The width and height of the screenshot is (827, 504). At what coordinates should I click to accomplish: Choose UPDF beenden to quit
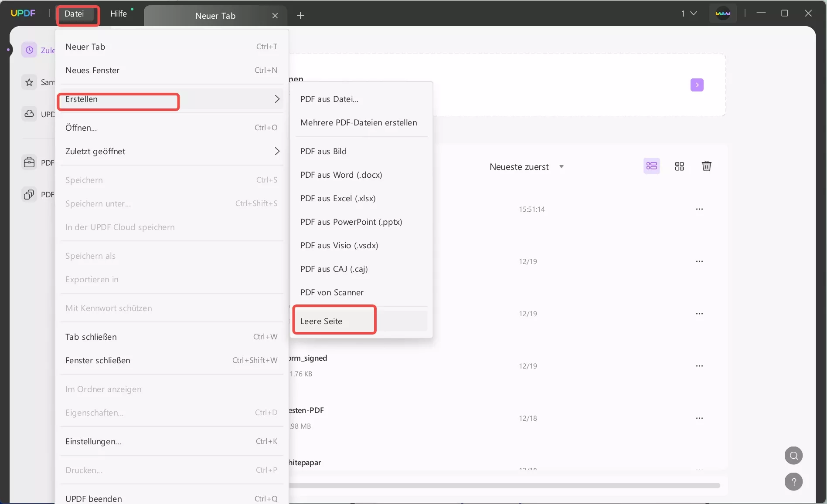[x=172, y=498]
